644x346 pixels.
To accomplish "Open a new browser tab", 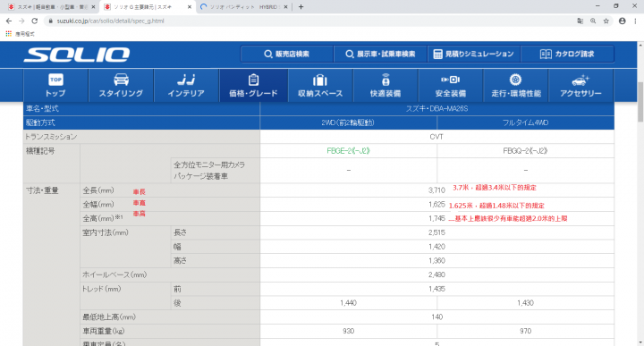I will tap(301, 7).
